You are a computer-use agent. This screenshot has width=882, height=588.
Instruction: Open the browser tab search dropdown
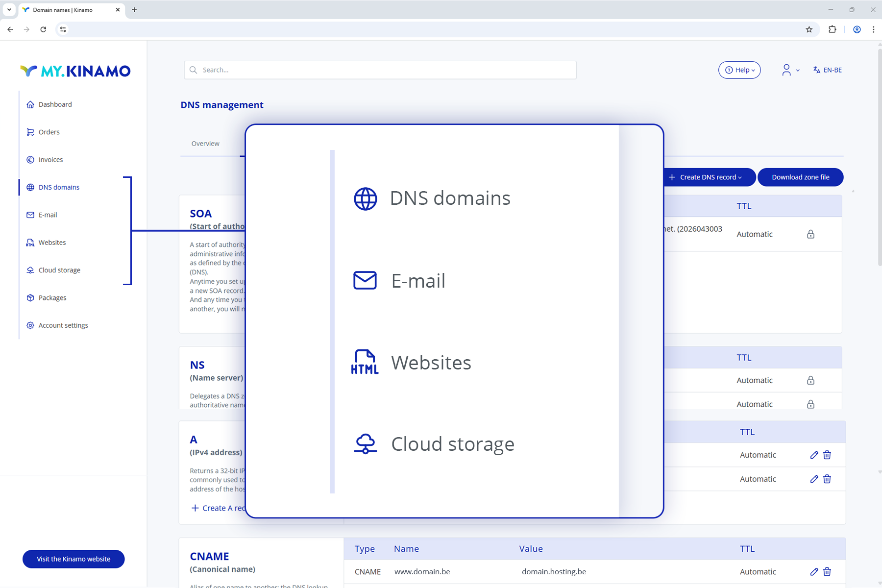click(9, 10)
